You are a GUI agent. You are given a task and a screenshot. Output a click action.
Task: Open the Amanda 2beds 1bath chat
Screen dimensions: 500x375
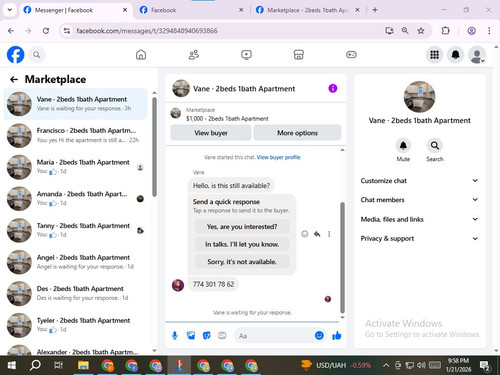click(75, 198)
